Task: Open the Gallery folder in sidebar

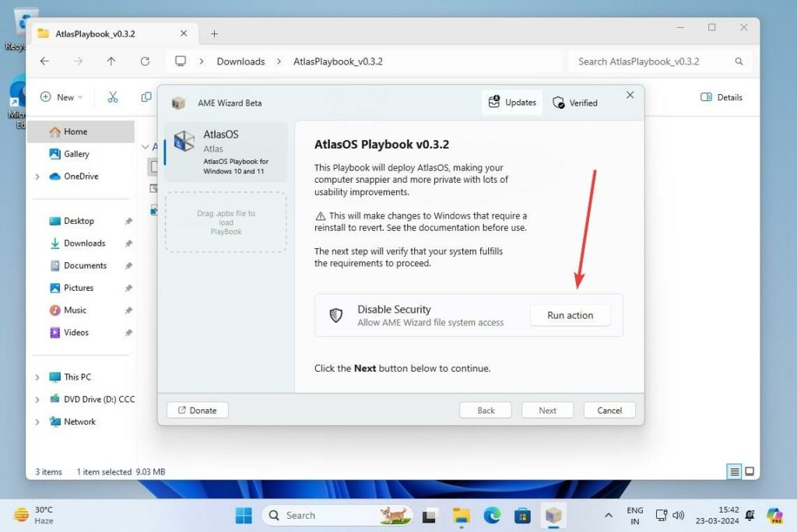Action: (x=76, y=154)
